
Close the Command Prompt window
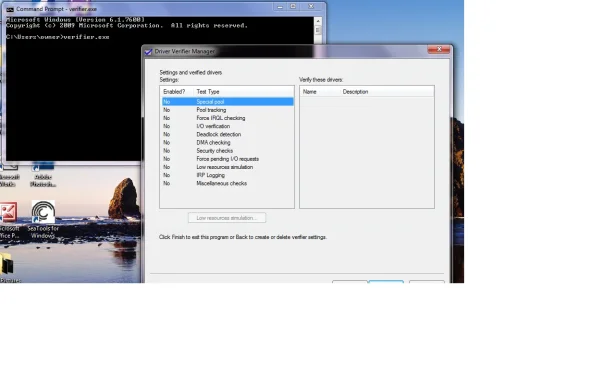click(311, 7)
